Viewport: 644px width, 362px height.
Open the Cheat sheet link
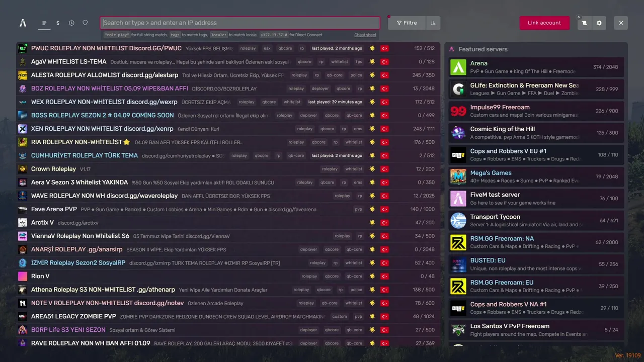(365, 35)
